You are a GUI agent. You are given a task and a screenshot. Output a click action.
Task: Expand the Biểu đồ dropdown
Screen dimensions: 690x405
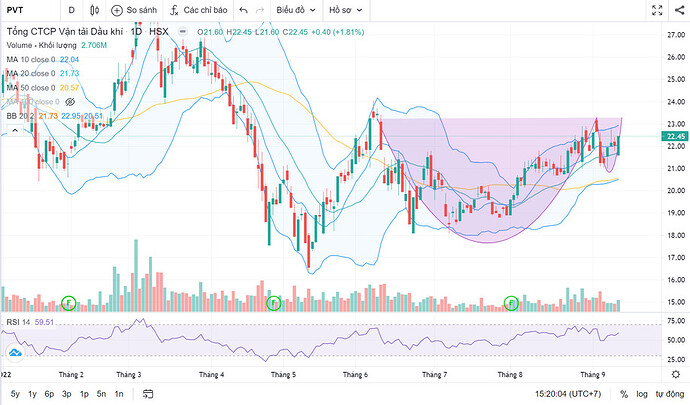[297, 10]
